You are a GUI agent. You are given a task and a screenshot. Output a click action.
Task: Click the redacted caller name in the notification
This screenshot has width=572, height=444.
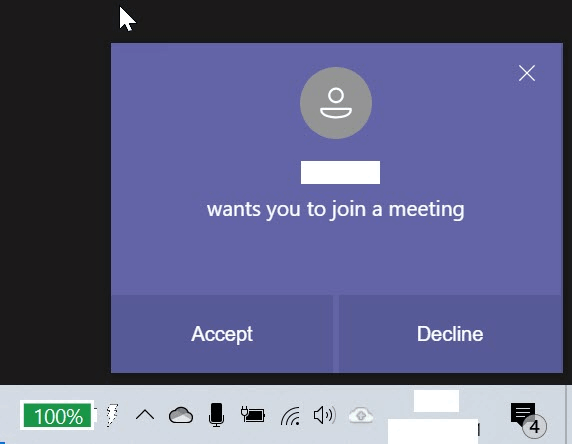(340, 172)
